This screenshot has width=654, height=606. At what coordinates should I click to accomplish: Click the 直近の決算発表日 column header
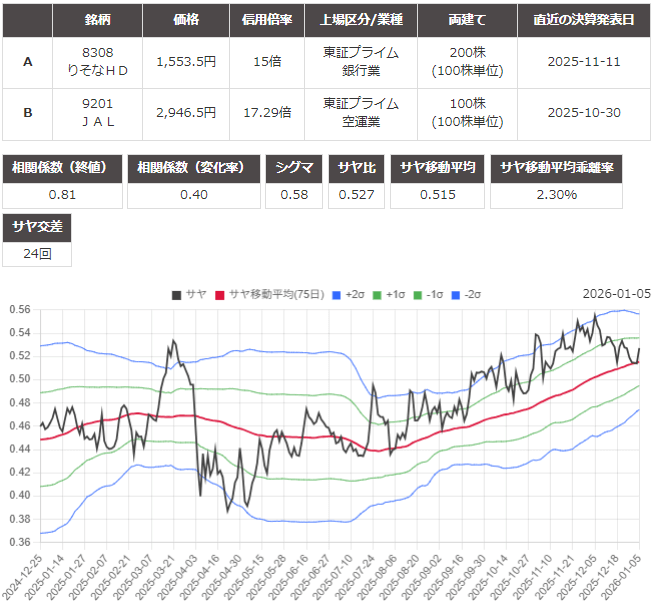pos(584,19)
